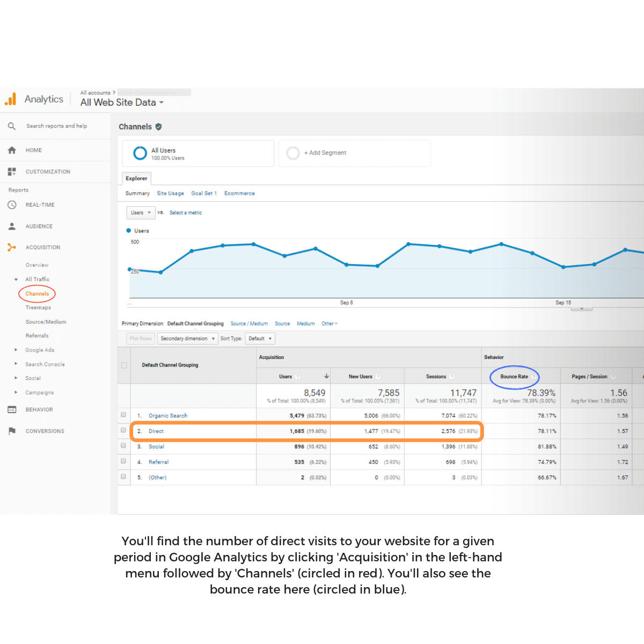Switch to the Ecommerce tab

[x=239, y=193]
